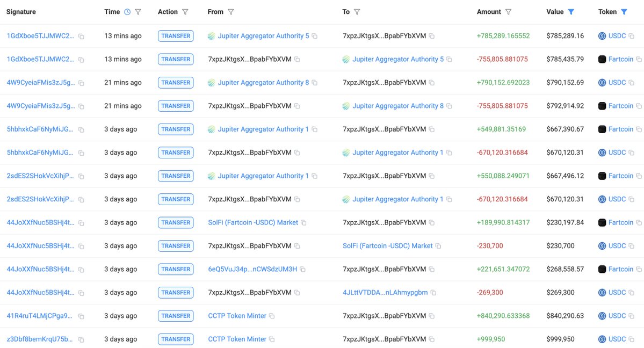
Task: Copy Jupiter Aggregator Authority 8 From address
Action: pyautogui.click(x=315, y=83)
